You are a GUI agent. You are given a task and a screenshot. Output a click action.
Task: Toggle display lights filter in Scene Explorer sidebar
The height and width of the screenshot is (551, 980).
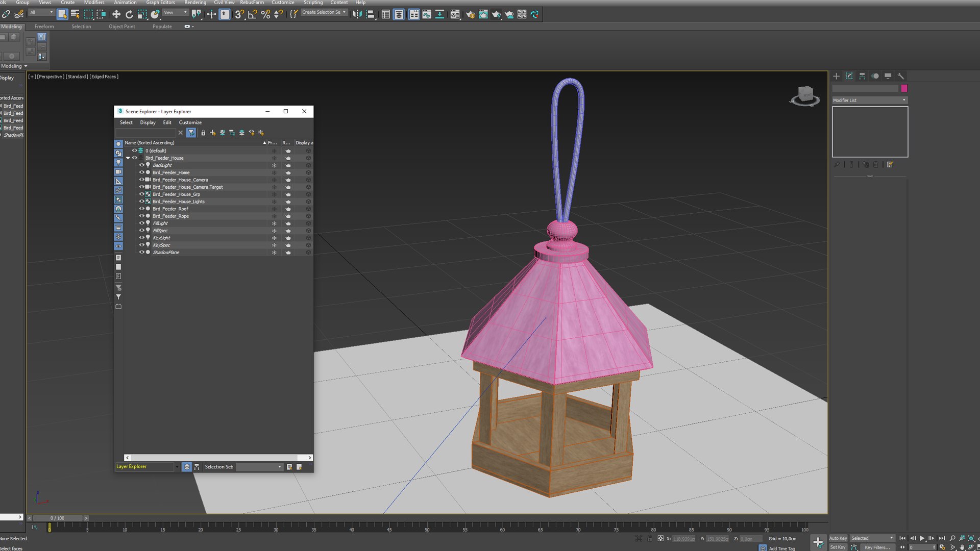click(118, 162)
